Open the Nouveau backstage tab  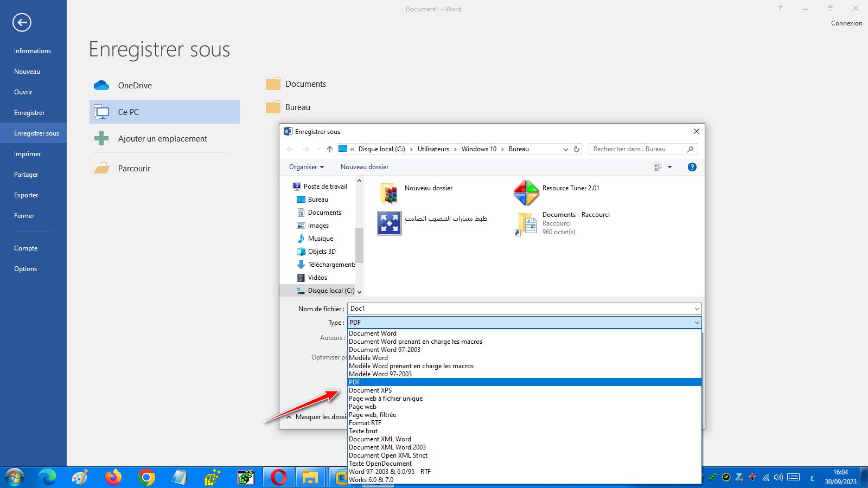pyautogui.click(x=33, y=72)
